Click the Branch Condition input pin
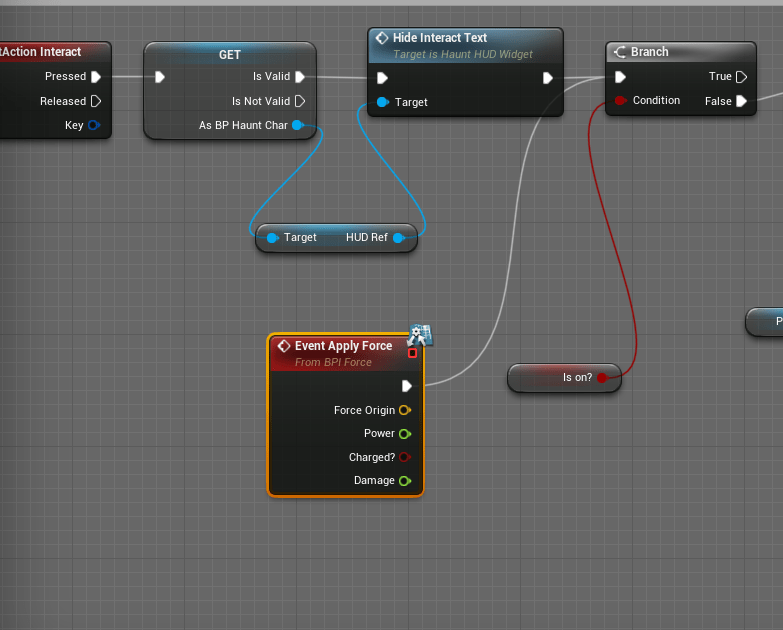This screenshot has width=783, height=630. click(x=621, y=100)
